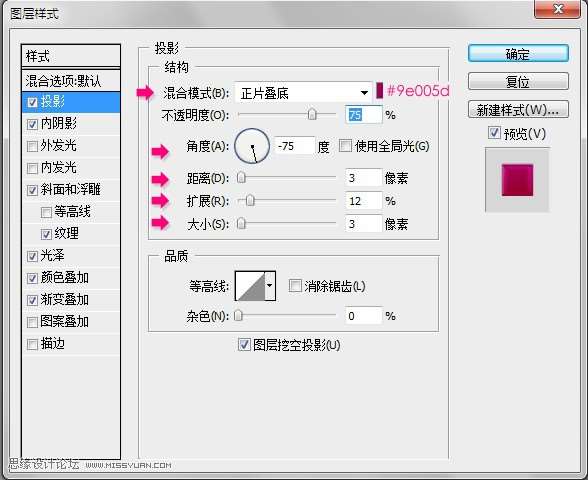Uncheck the 颜色叠加 style checkbox

[33, 278]
